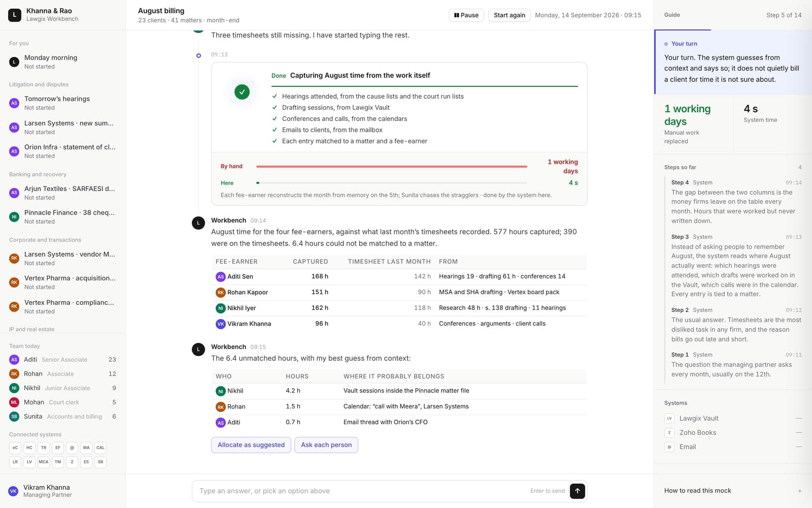The width and height of the screenshot is (812, 508).
Task: Click the @ email connected system chip
Action: (72, 448)
